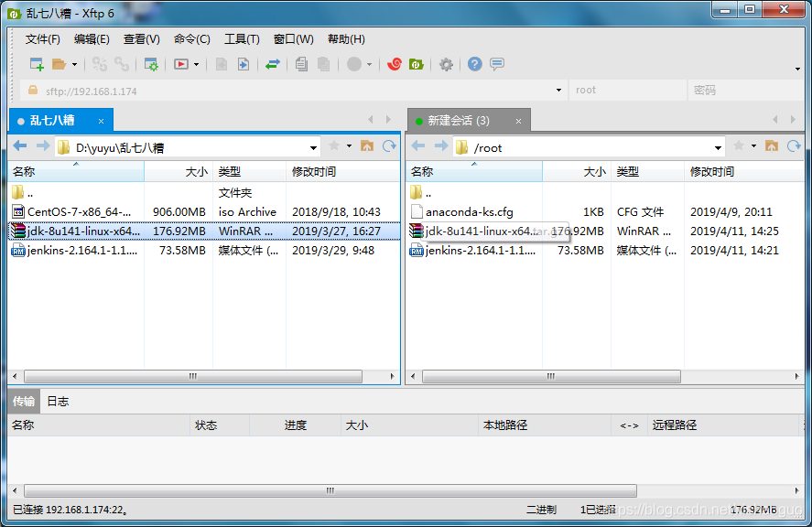Refresh the local pane

pyautogui.click(x=389, y=146)
